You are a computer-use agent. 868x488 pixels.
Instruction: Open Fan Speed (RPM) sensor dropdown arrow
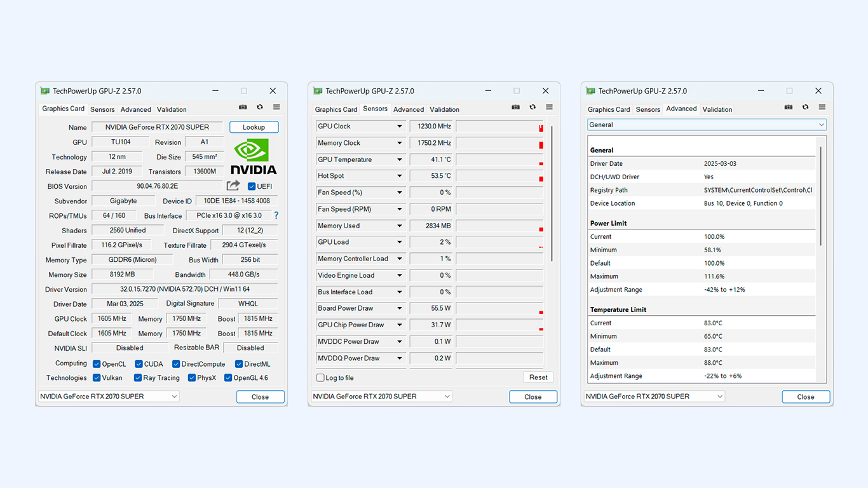(400, 209)
